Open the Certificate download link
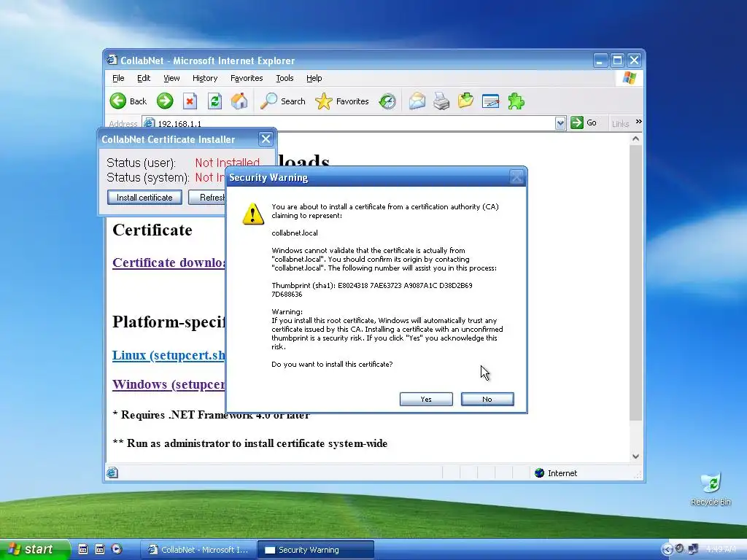 (169, 262)
